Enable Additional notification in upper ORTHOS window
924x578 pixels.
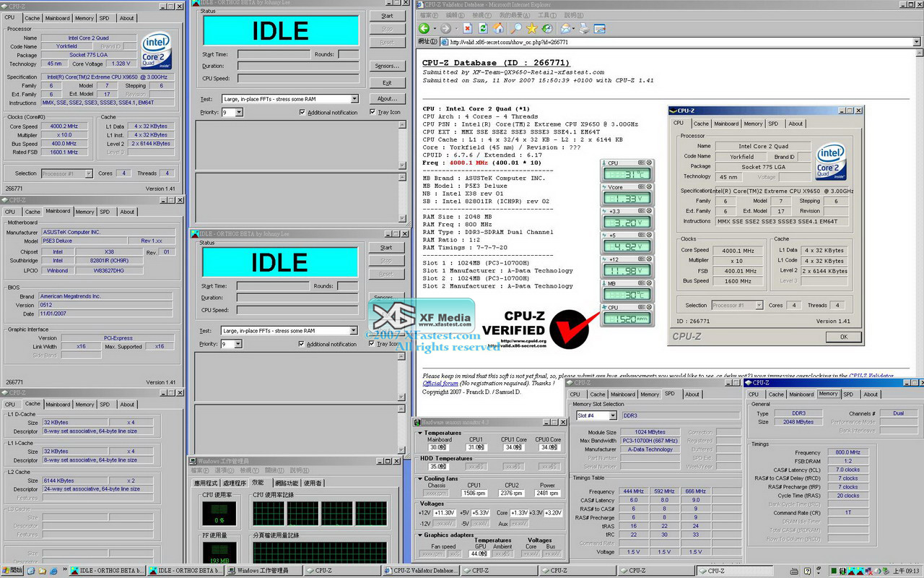click(x=302, y=112)
